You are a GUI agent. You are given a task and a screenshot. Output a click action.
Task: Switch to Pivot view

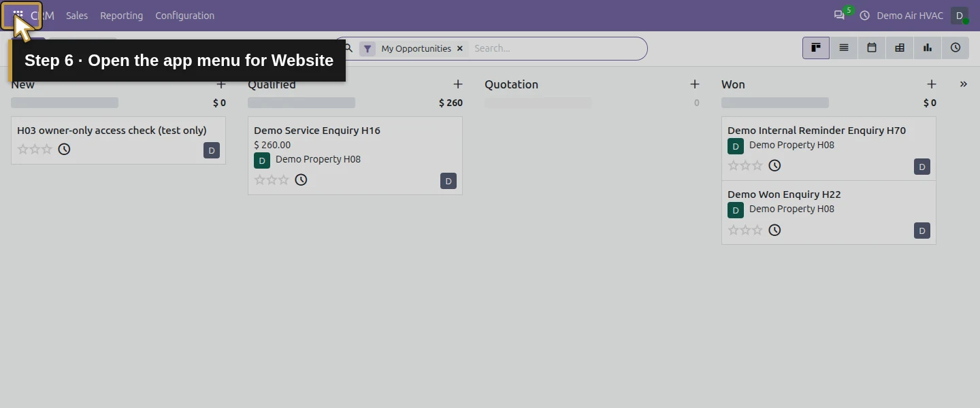(x=900, y=48)
